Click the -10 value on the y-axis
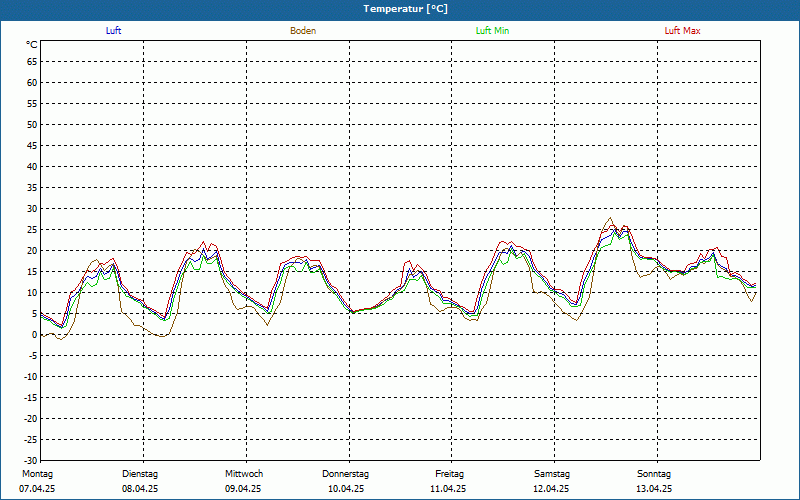The height and width of the screenshot is (500, 800). [31, 377]
